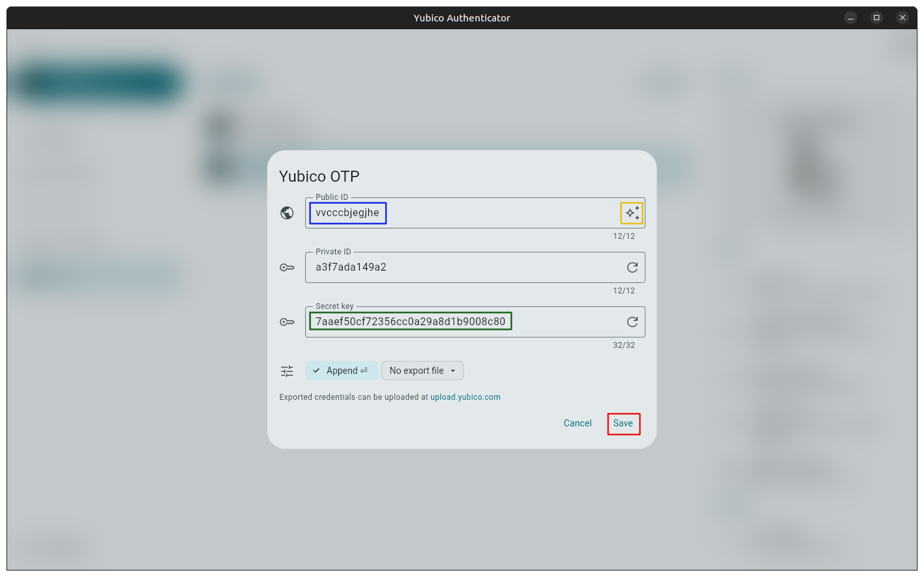The width and height of the screenshot is (924, 577).
Task: Save the Yubico OTP configuration
Action: pyautogui.click(x=623, y=424)
